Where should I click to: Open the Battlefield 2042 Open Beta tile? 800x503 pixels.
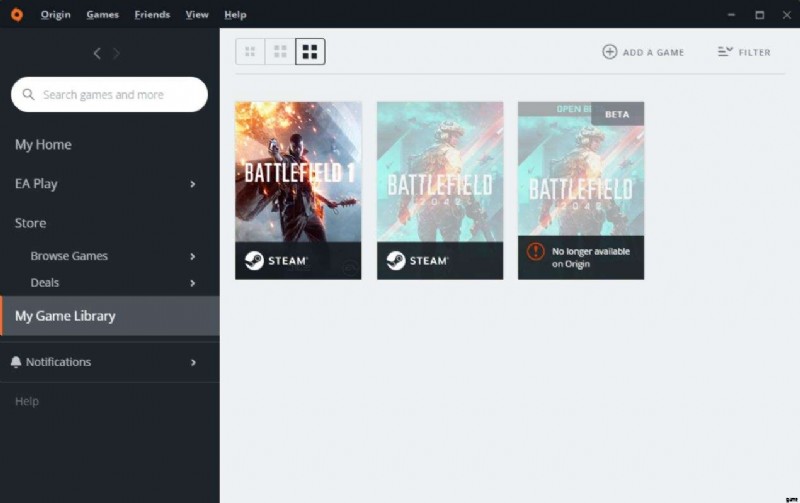[x=581, y=190]
